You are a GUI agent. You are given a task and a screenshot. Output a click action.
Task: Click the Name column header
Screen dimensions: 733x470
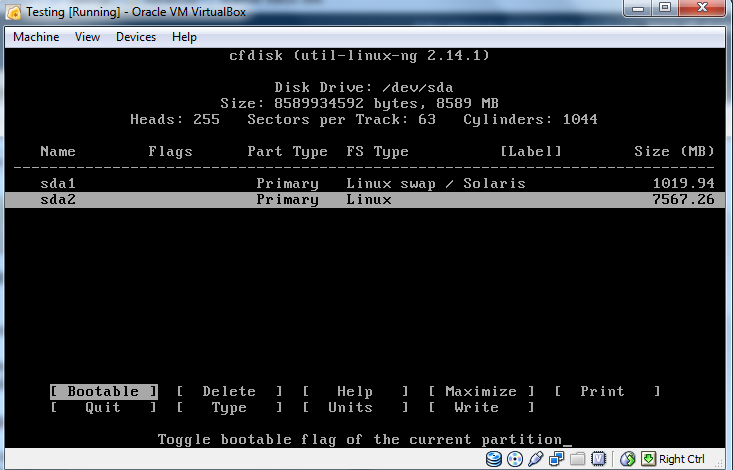[x=58, y=152]
